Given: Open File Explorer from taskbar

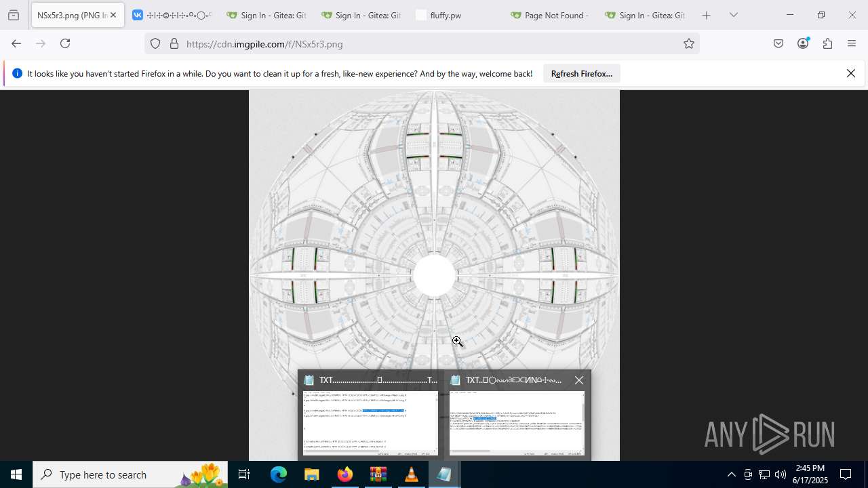Looking at the screenshot, I should [x=311, y=474].
